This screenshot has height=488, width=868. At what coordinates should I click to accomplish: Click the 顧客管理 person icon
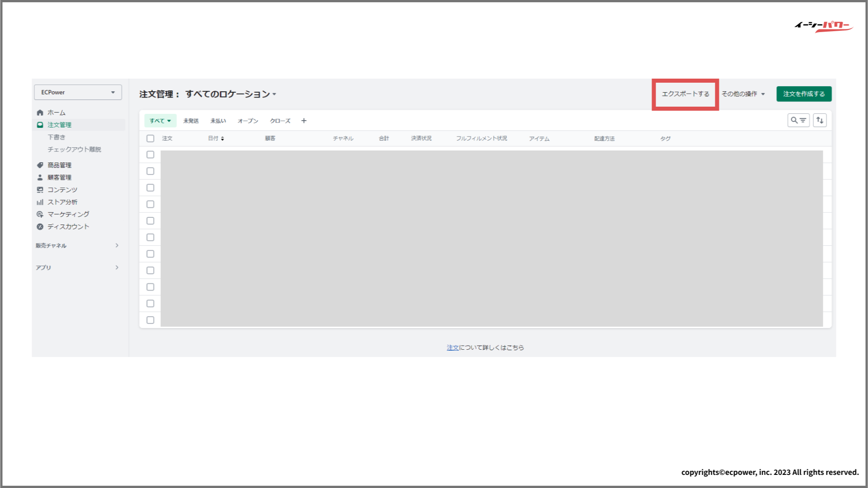[40, 177]
